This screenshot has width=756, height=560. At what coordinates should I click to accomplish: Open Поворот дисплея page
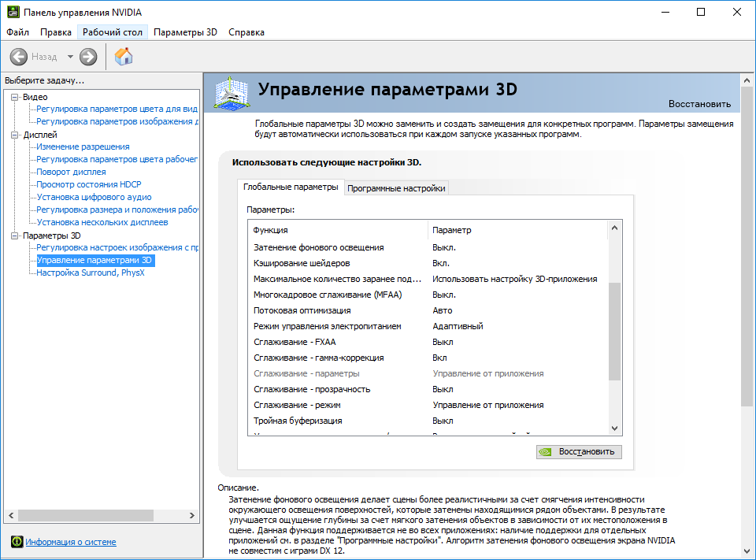pyautogui.click(x=72, y=172)
